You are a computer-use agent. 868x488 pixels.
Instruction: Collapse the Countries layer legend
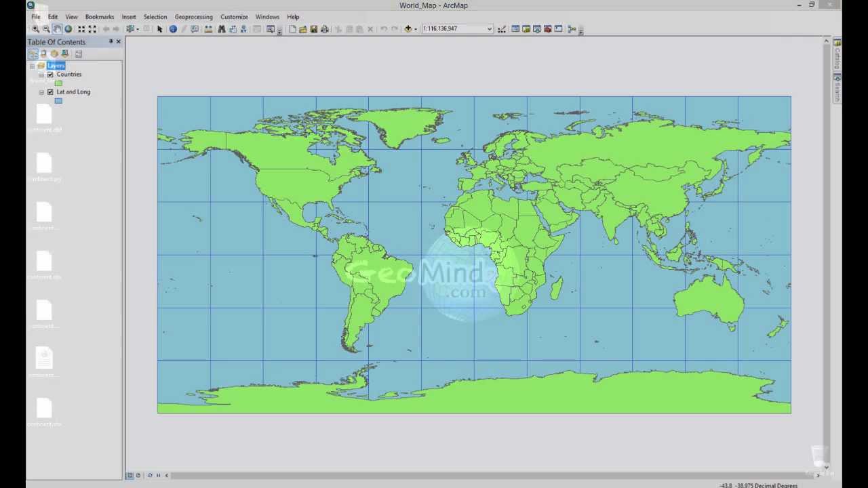41,75
